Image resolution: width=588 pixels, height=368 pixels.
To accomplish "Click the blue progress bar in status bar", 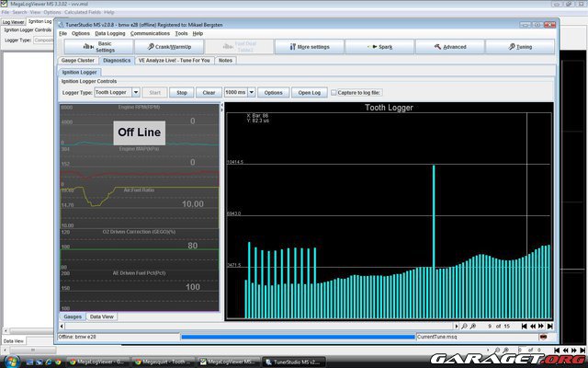I will pos(297,337).
